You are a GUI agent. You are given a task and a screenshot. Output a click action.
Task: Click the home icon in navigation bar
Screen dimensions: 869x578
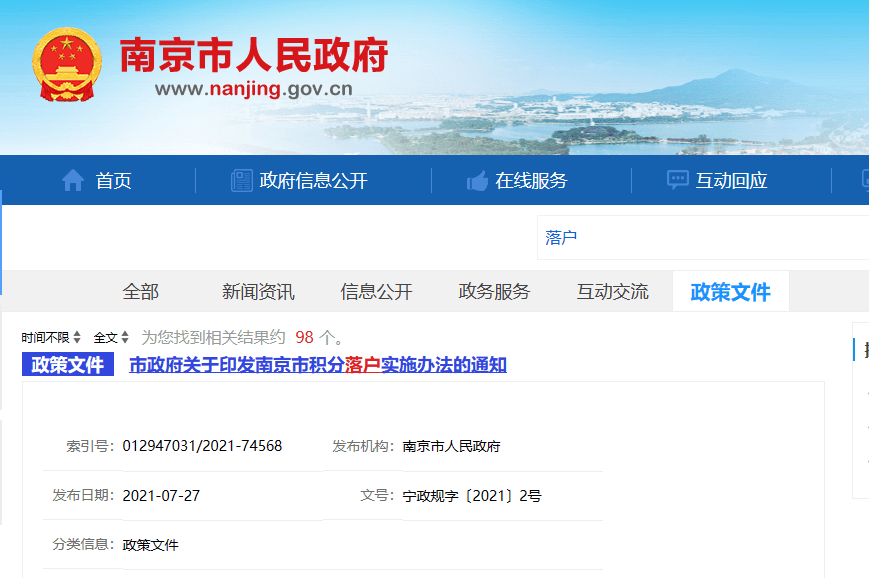pyautogui.click(x=73, y=181)
